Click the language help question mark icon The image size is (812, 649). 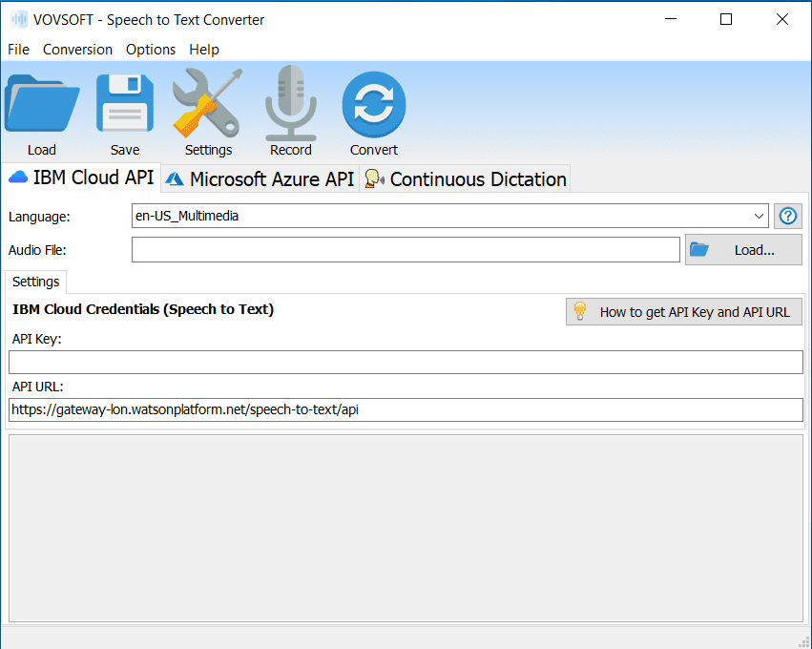click(787, 216)
